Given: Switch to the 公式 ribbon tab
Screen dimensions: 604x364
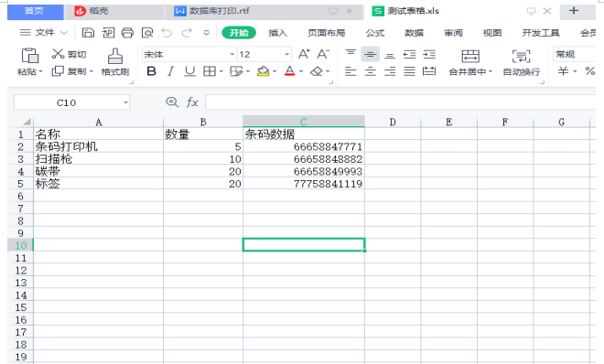Looking at the screenshot, I should coord(375,33).
